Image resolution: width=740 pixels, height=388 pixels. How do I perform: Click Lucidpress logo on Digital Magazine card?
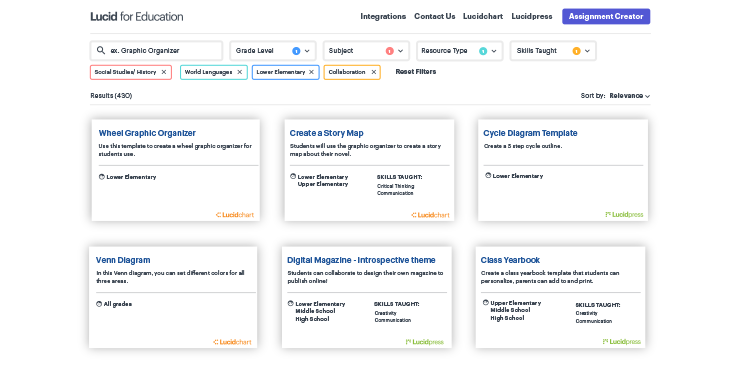point(424,342)
